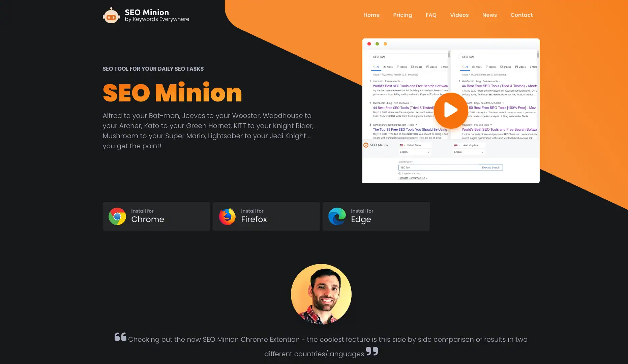The width and height of the screenshot is (628, 364).
Task: Click the Execute Search button in the preview
Action: click(x=490, y=168)
